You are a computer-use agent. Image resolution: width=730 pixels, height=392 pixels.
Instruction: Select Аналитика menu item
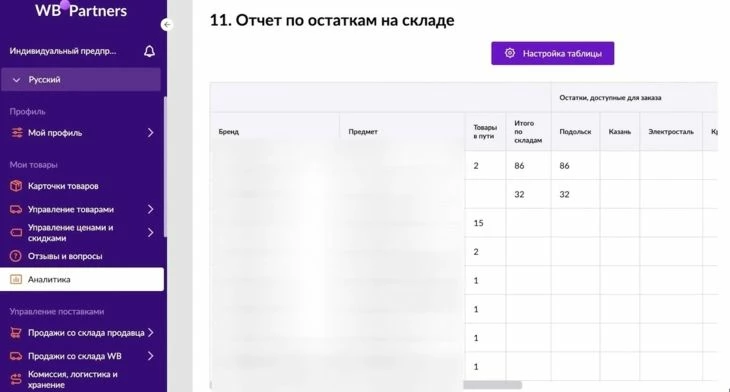click(82, 279)
